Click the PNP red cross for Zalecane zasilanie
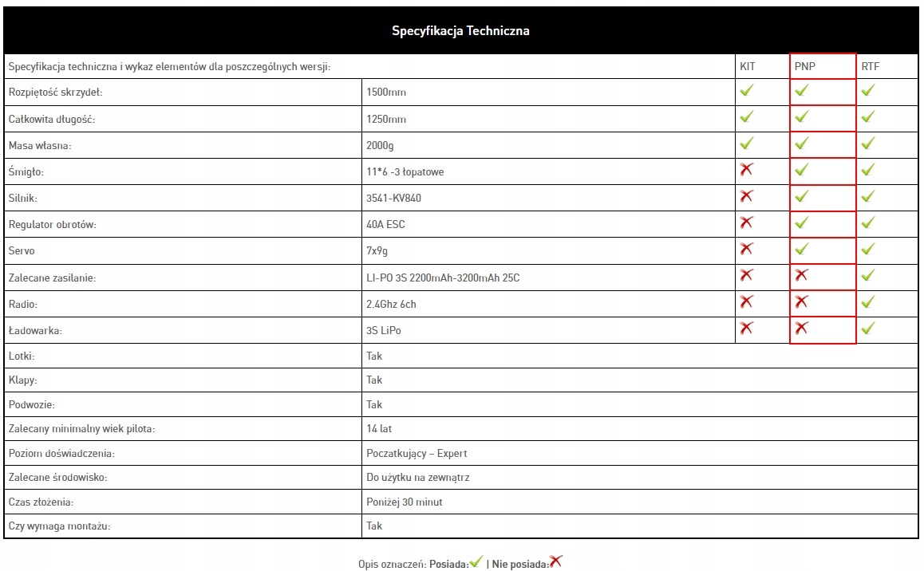 802,275
